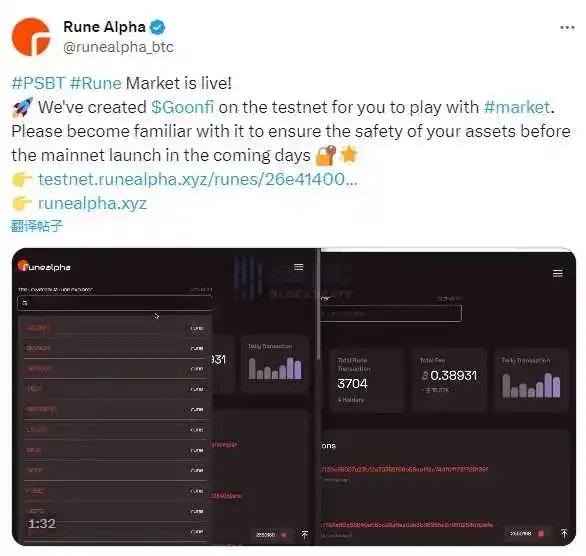Screen dimensions: 586x556
Task: Click the blue verified badge
Action: click(x=157, y=27)
